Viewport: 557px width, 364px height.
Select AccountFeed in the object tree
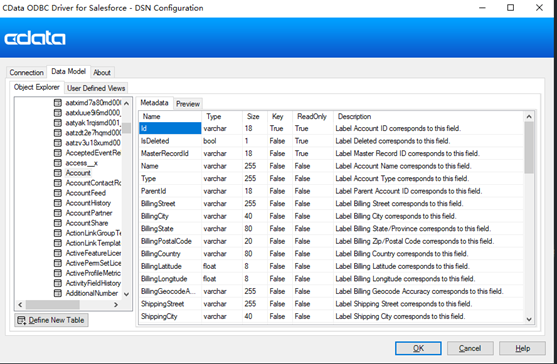[x=86, y=193]
